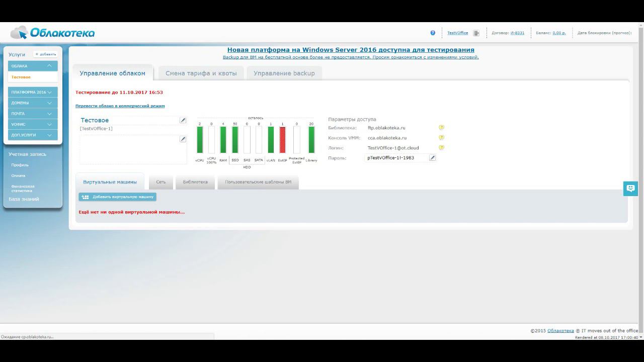Select the cca.oblakoteka.ru console address

click(x=387, y=138)
